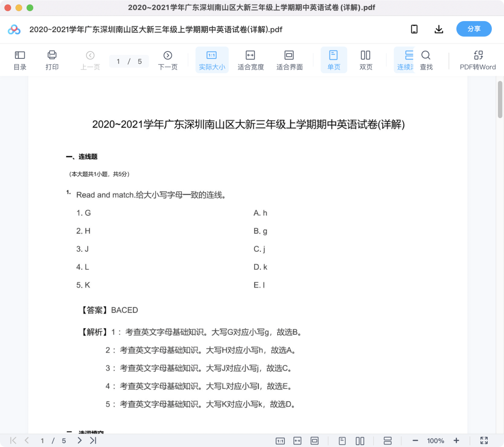
Task: Go to next page in bottom bar
Action: pyautogui.click(x=79, y=440)
